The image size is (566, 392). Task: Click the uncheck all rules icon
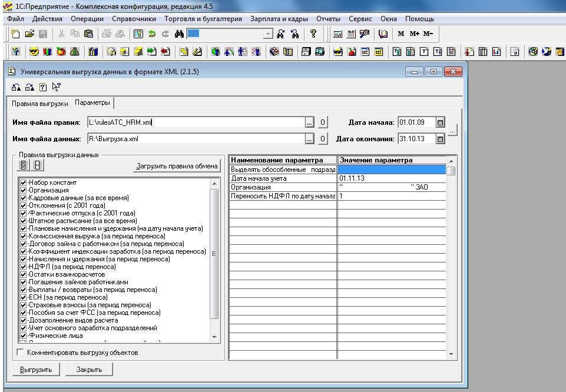click(37, 165)
